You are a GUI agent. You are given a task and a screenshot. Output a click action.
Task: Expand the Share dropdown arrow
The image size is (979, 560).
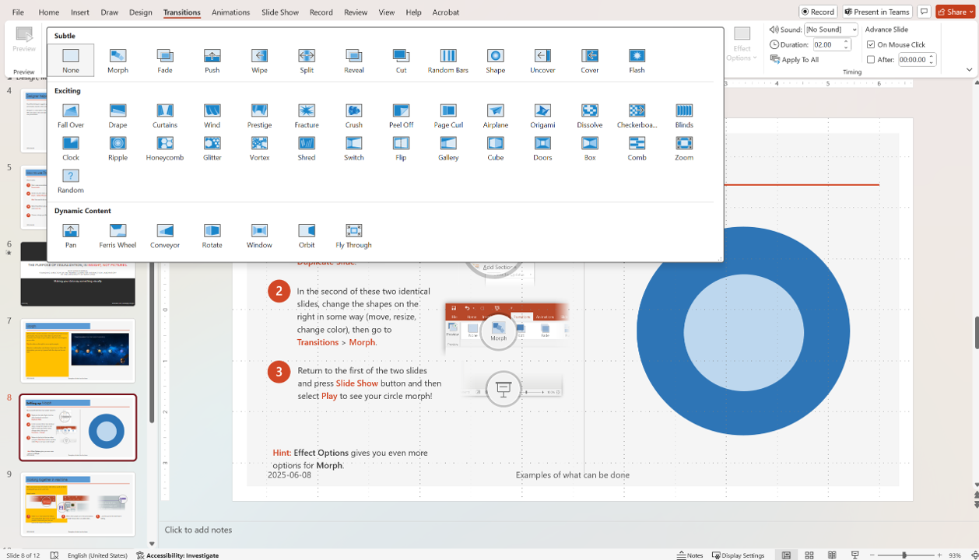pos(970,12)
